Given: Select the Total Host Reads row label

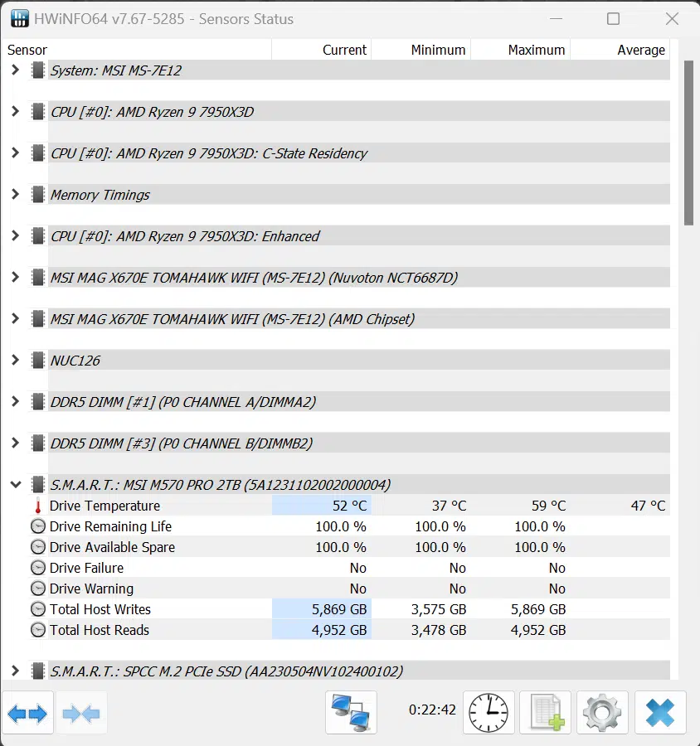Looking at the screenshot, I should 100,630.
